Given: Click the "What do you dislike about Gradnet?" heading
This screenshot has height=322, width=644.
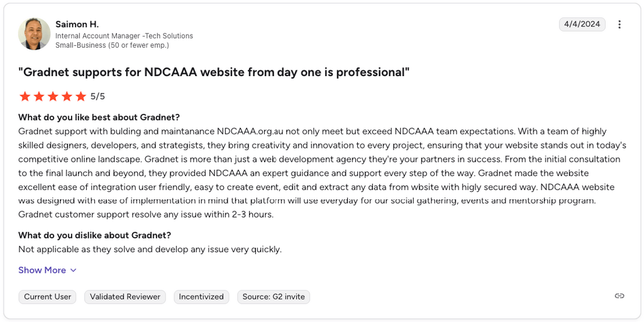Looking at the screenshot, I should click(x=94, y=235).
